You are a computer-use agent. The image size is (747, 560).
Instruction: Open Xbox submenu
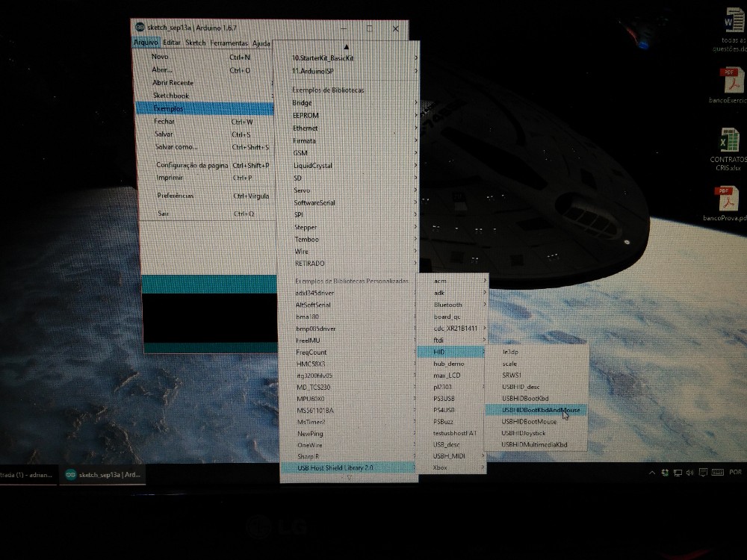pyautogui.click(x=452, y=467)
